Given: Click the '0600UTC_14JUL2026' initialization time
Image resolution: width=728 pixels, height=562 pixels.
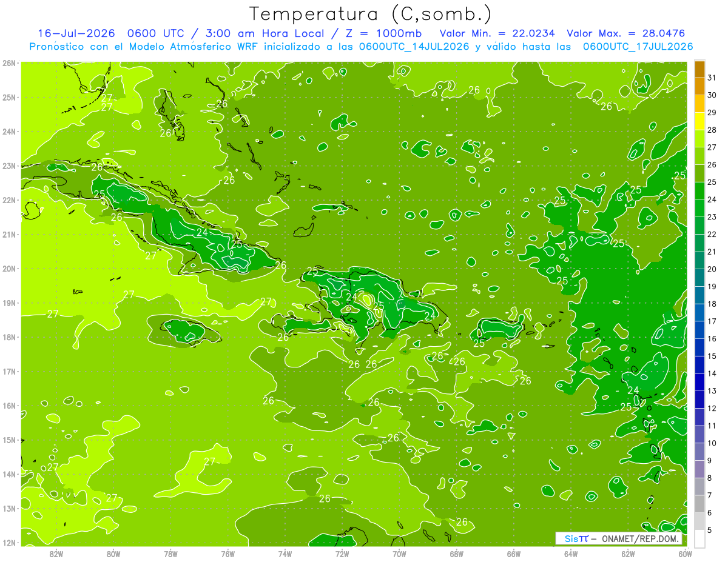Looking at the screenshot, I should (414, 47).
